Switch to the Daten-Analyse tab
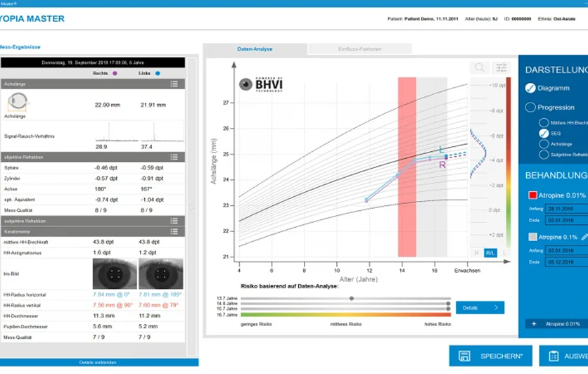Screen dimensions: 588x374 click(x=255, y=49)
